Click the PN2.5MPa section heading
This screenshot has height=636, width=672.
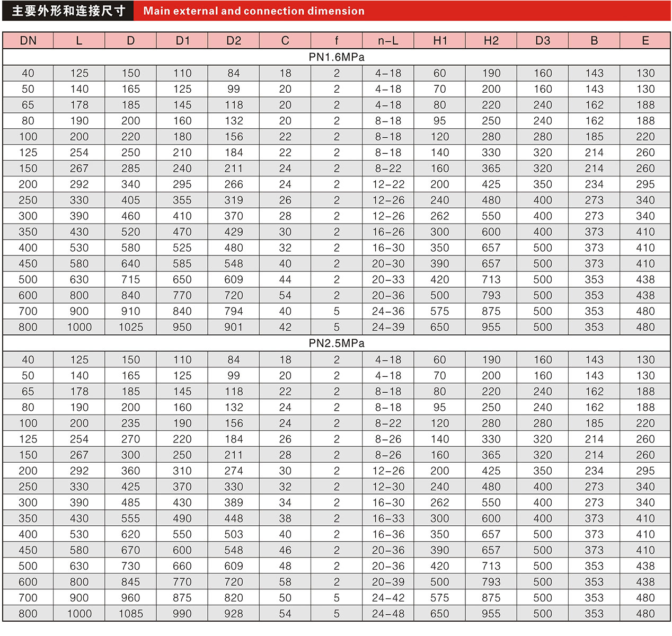[x=337, y=343]
